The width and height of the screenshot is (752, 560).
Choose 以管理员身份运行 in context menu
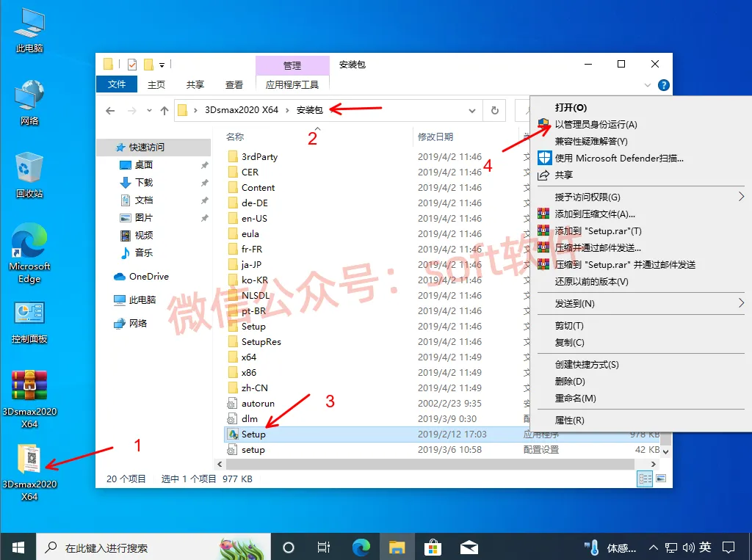pos(596,124)
